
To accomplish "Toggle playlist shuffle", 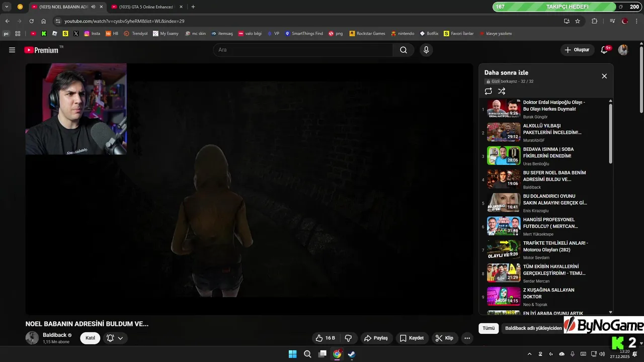I will (502, 91).
